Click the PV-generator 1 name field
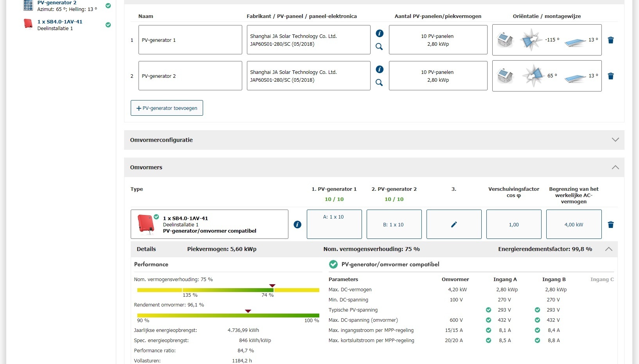 point(190,40)
